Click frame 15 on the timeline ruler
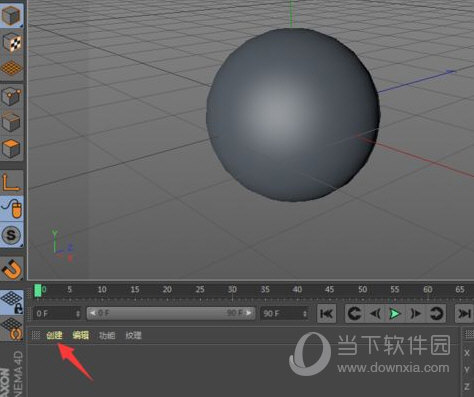Image resolution: width=474 pixels, height=397 pixels. click(135, 289)
